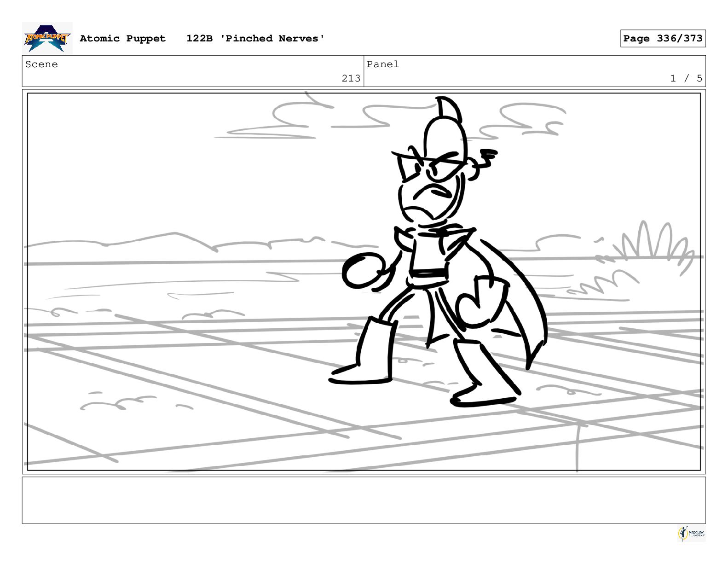Click the Atomic Puppet logo
The image size is (728, 564).
tap(47, 38)
